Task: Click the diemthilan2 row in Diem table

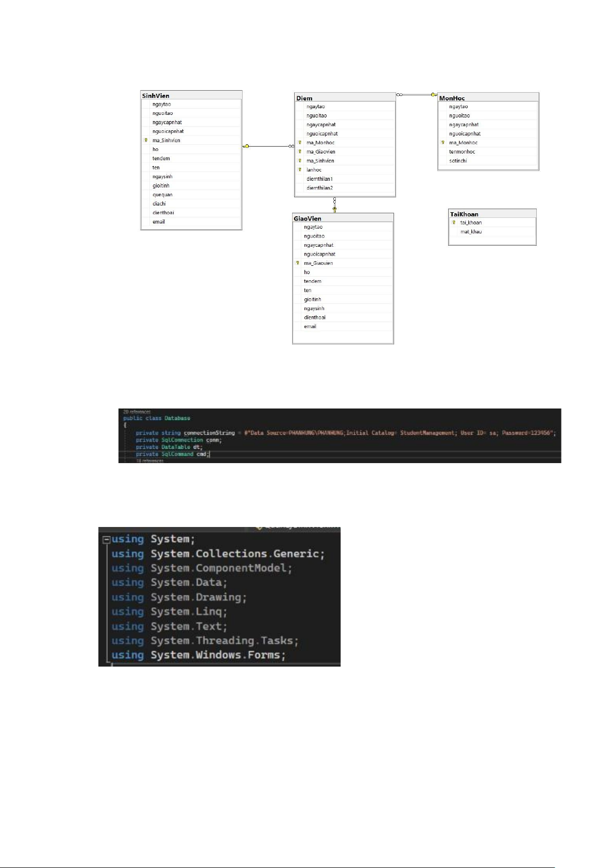Action: point(319,188)
